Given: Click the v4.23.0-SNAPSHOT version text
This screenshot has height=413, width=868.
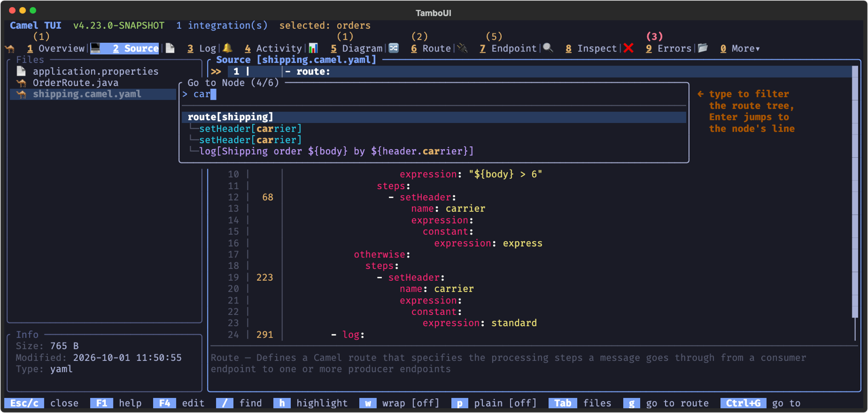Looking at the screenshot, I should click(x=119, y=25).
